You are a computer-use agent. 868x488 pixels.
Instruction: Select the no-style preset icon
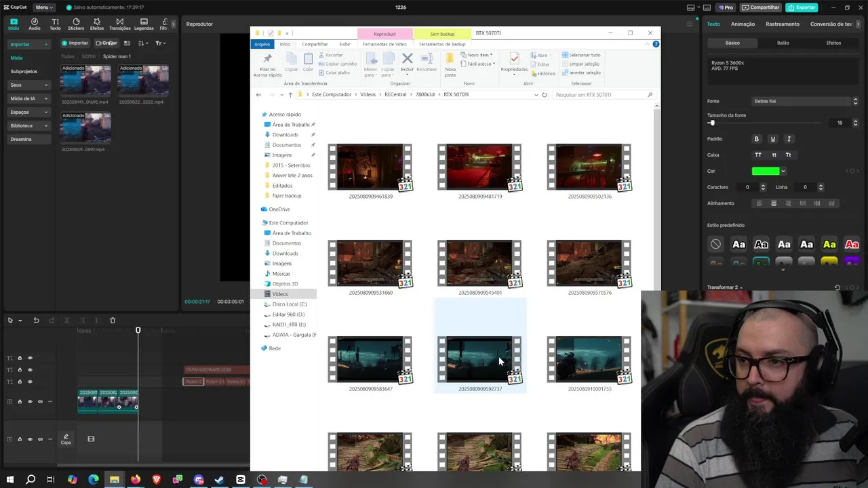716,244
